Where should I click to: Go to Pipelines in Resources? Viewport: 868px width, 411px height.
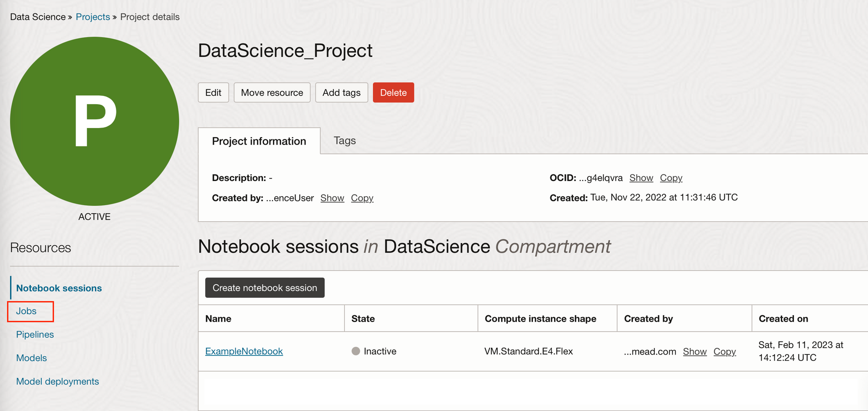click(35, 335)
